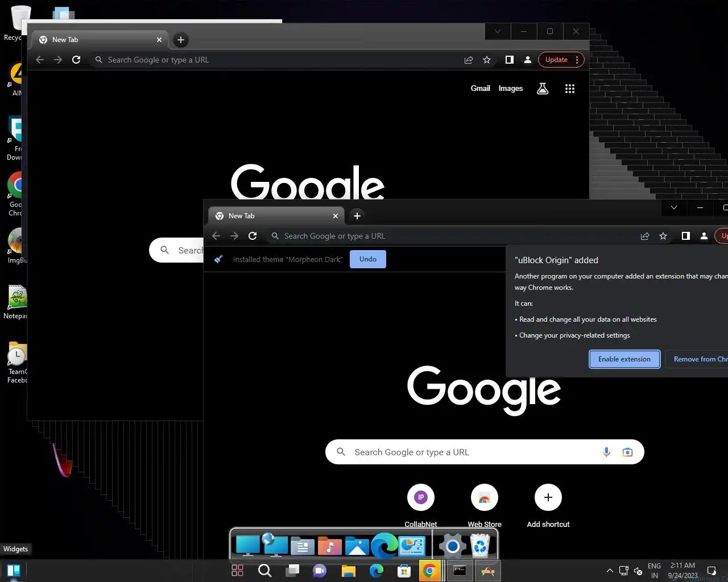
Task: Open Microsoft Store from the taskbar
Action: (404, 571)
